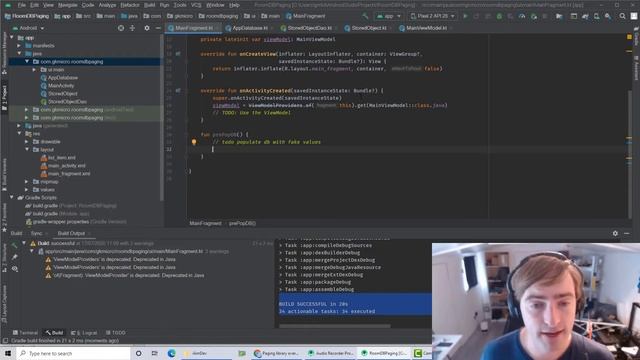Click the BUILD SUCCESSFUL line in build output
Viewport: 640px width, 360px height.
[313, 304]
